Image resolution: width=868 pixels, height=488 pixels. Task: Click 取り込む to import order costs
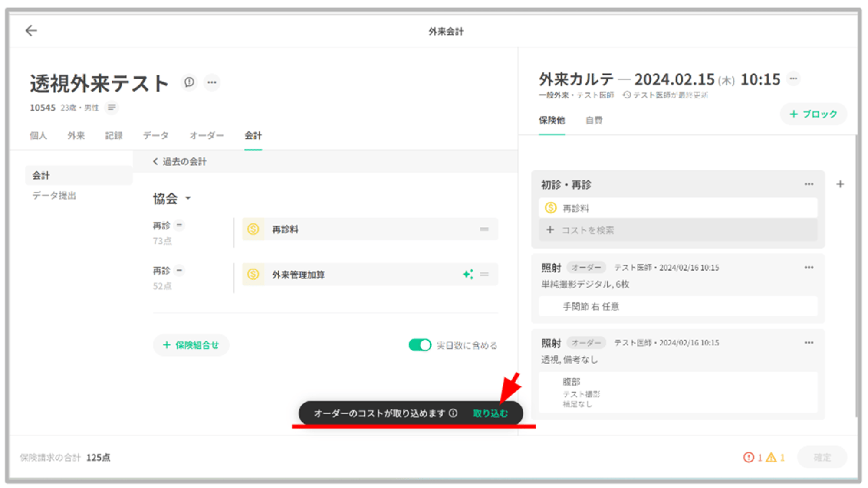coord(490,413)
